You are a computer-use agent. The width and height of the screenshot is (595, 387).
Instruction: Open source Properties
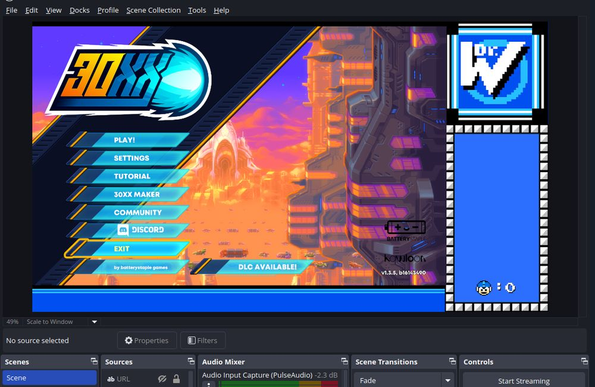[x=146, y=340]
